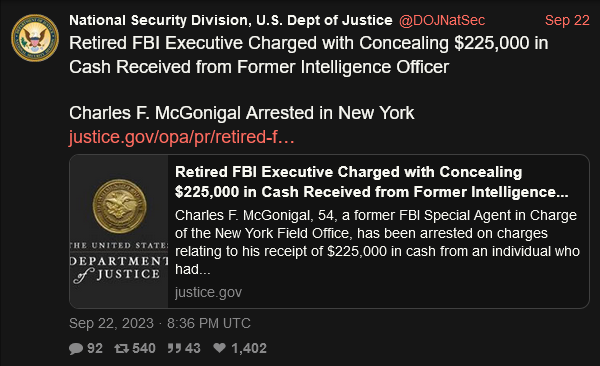Open the DOJ National Security Division avatar

(x=35, y=38)
